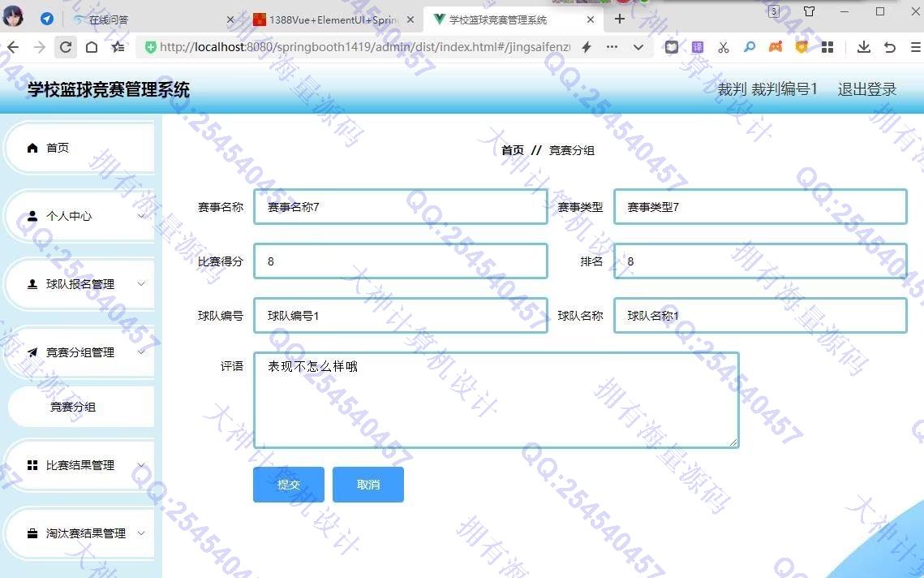924x578 pixels.
Task: Expand the 比赛结果管理 sidebar menu
Action: click(x=79, y=465)
